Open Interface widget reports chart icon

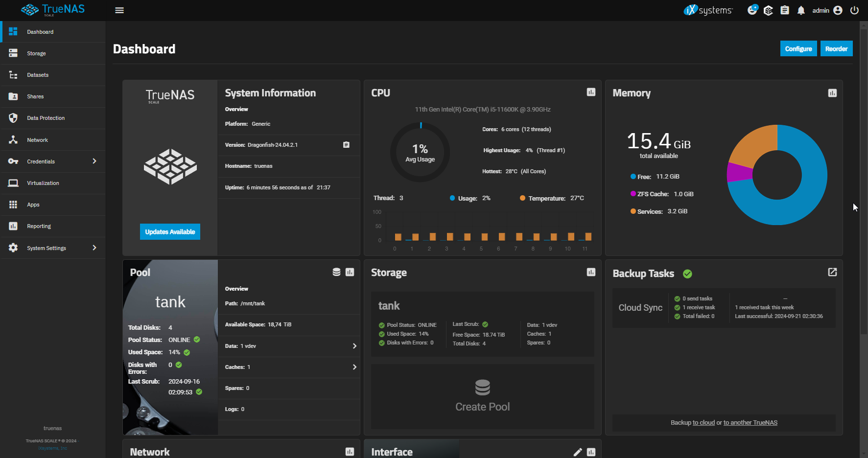[591, 452]
